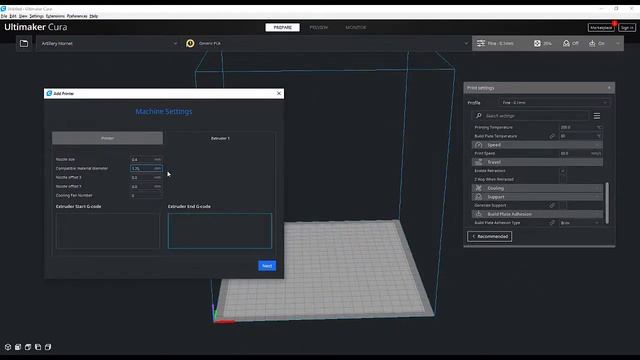The image size is (640, 360).
Task: Click the Generic PLA material icon
Action: 190,43
